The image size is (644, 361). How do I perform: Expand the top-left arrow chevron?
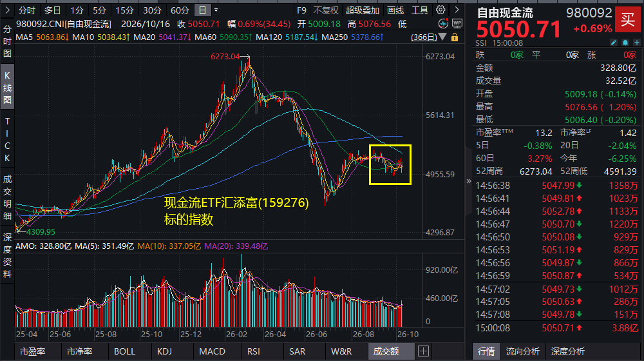tap(7, 10)
